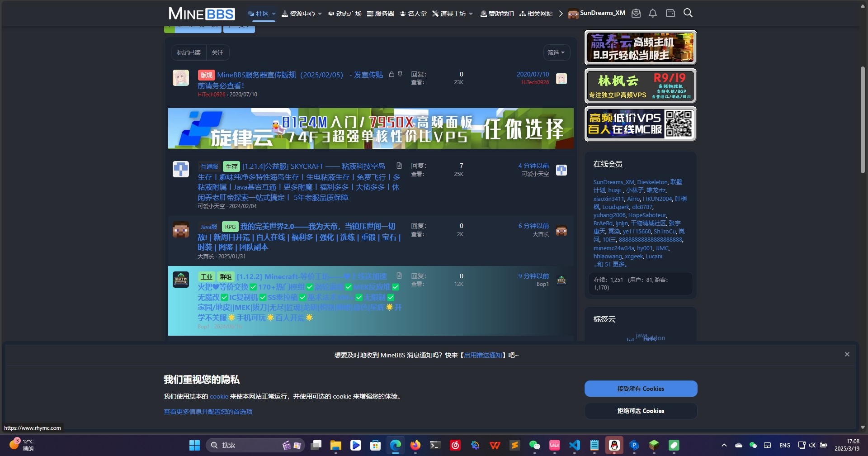This screenshot has height=456, width=868.
Task: Open Firefox from the taskbar
Action: tap(415, 445)
